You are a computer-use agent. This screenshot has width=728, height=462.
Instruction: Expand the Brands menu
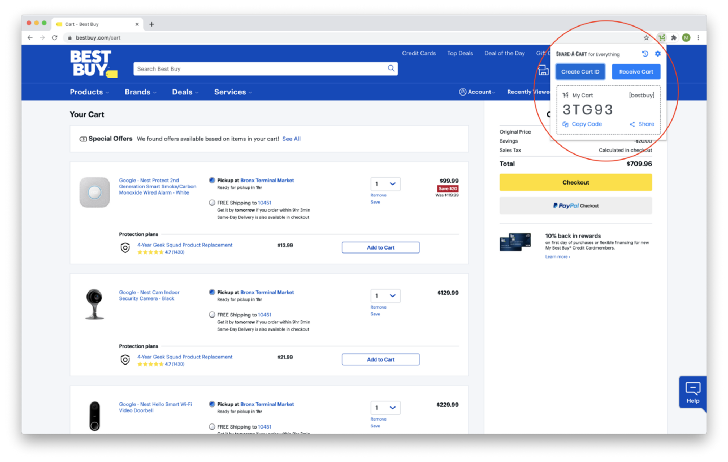(x=140, y=92)
